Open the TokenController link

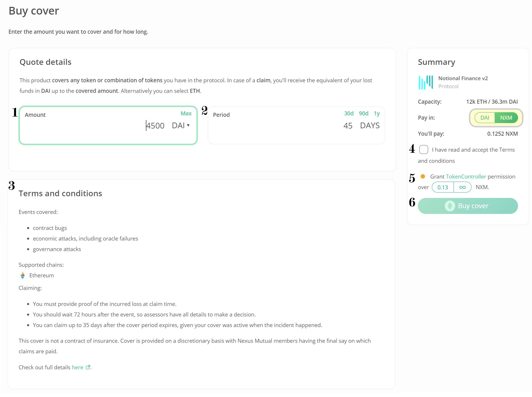click(466, 177)
